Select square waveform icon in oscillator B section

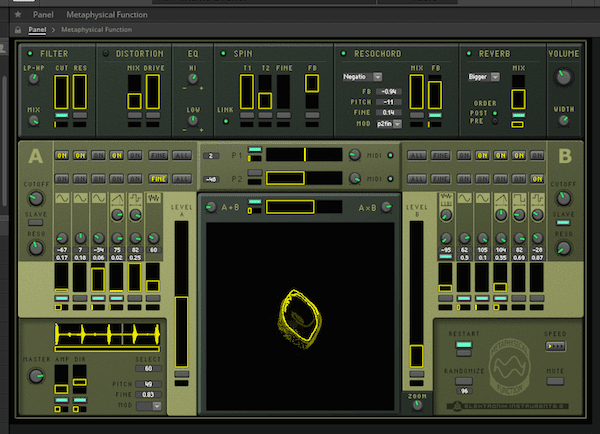519,198
